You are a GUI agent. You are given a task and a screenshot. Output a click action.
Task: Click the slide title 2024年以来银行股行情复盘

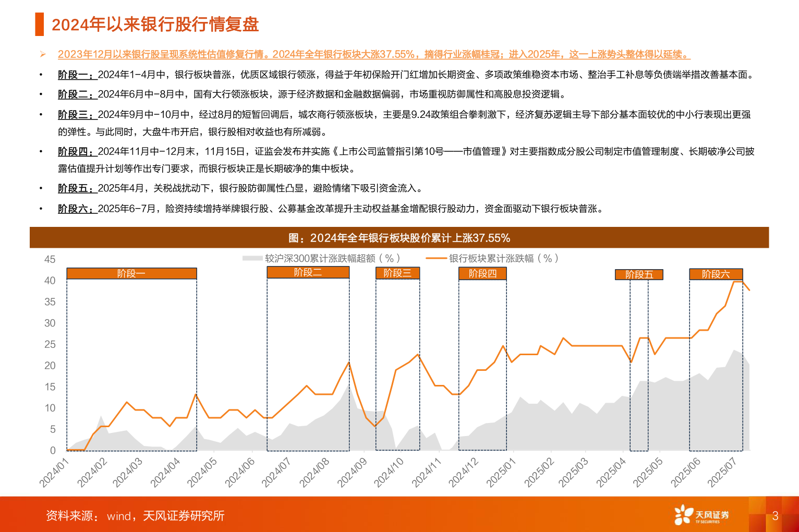coord(155,25)
